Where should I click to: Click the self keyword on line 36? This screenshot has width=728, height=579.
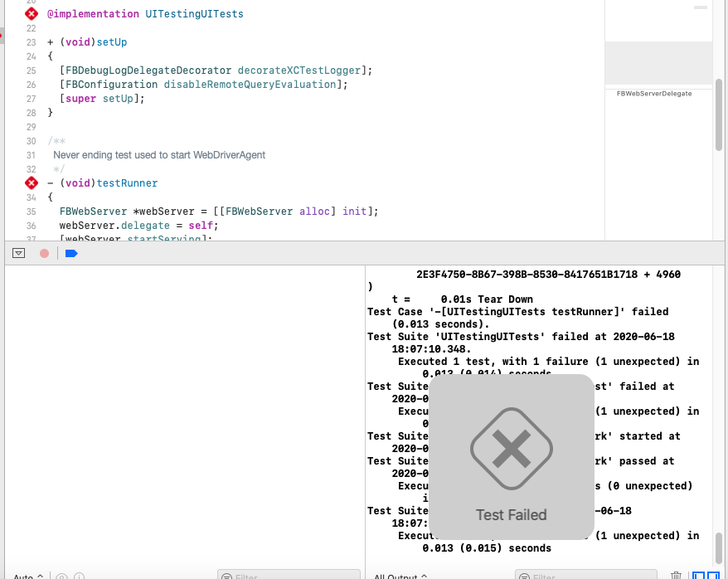[201, 225]
